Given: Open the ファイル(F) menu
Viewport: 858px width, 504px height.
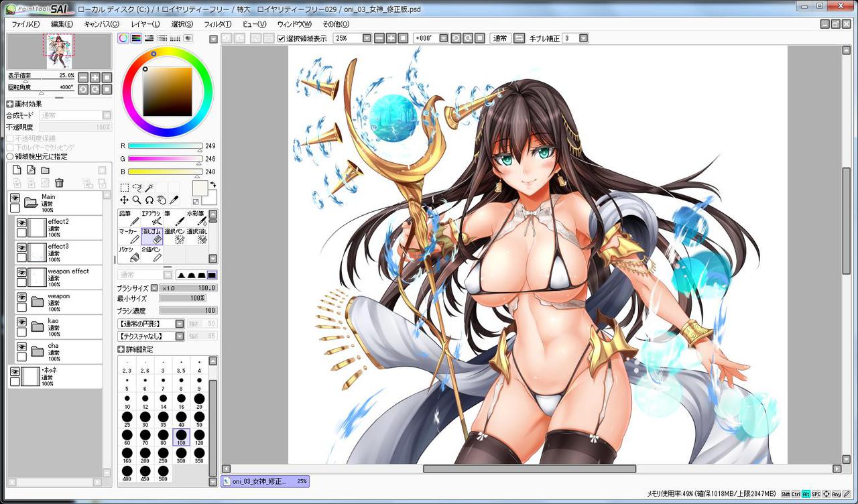Looking at the screenshot, I should click(25, 23).
